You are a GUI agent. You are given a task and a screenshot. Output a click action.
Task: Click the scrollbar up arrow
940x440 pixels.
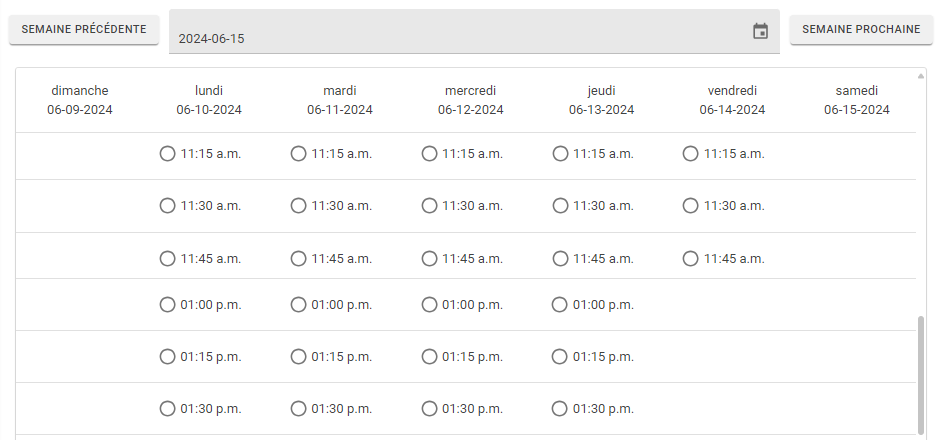[x=921, y=76]
